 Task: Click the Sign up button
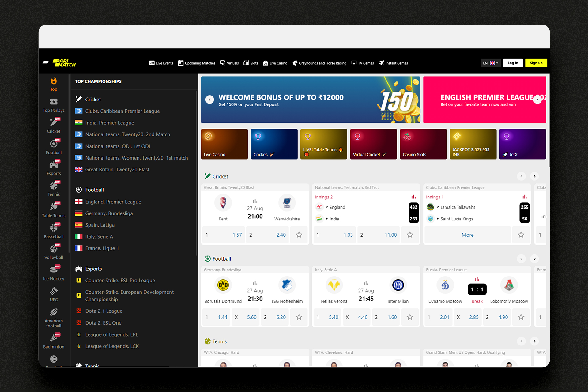(x=536, y=63)
